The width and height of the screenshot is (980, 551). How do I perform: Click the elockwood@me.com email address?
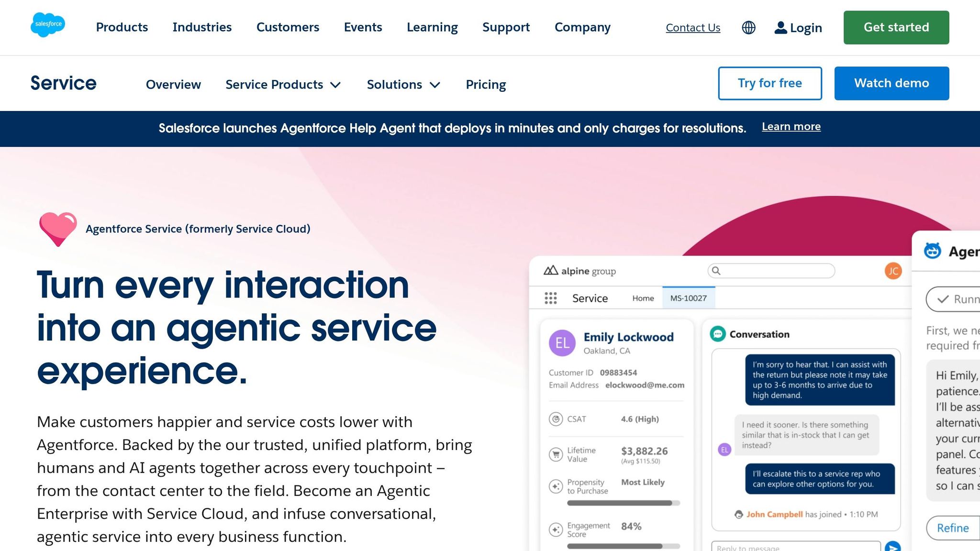(645, 385)
